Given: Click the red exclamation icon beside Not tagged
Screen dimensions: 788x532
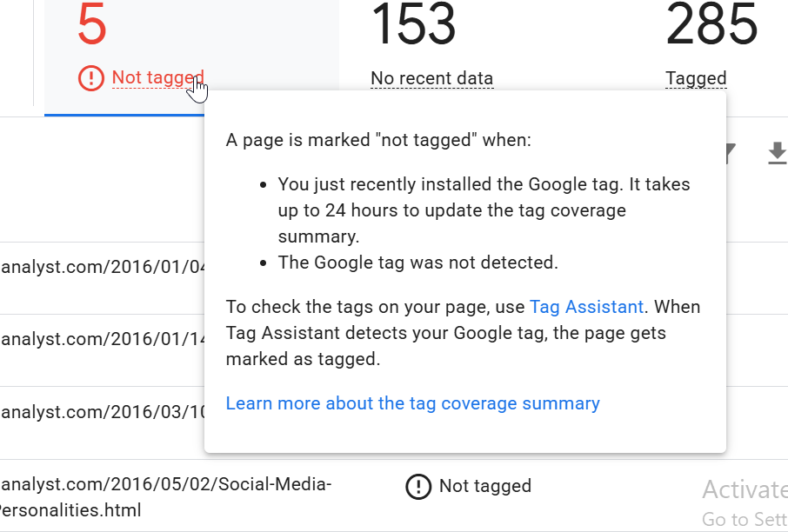Looking at the screenshot, I should pyautogui.click(x=91, y=78).
